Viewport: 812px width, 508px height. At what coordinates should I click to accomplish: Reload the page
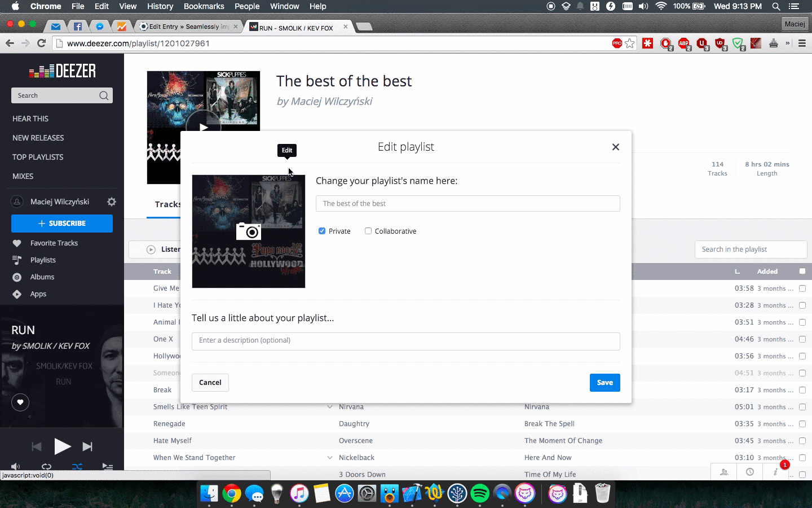pos(41,43)
